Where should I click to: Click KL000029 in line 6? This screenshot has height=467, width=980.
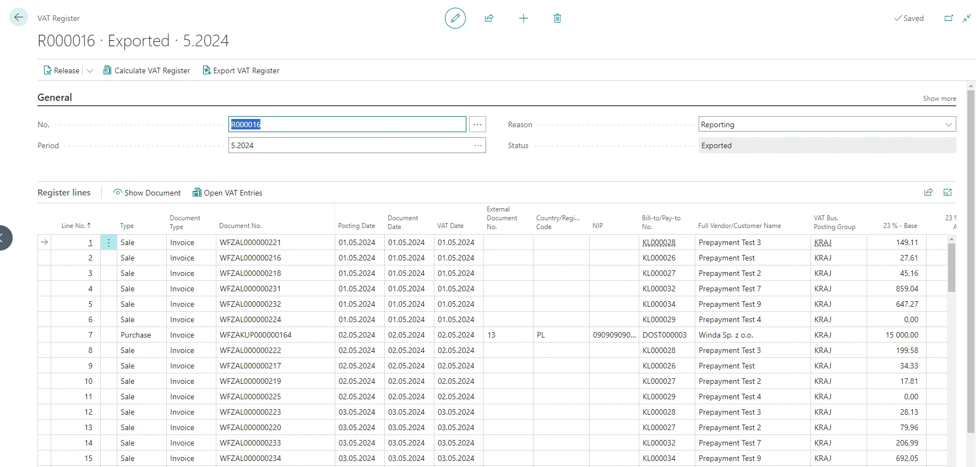coord(659,319)
